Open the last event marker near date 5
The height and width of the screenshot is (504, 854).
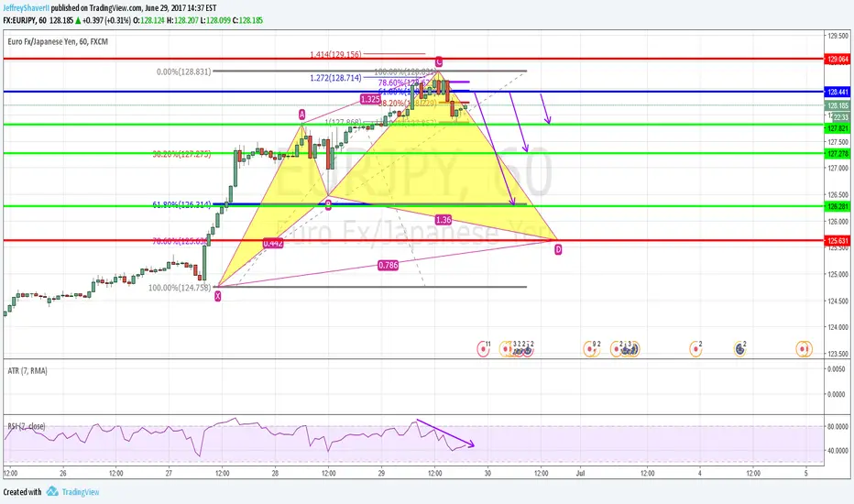[x=806, y=349]
